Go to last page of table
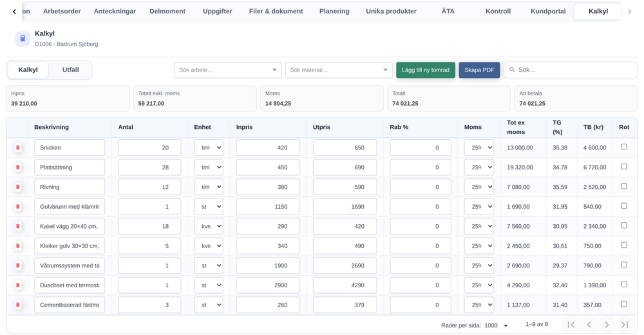Screen dimensions: 644x335 click(625, 325)
